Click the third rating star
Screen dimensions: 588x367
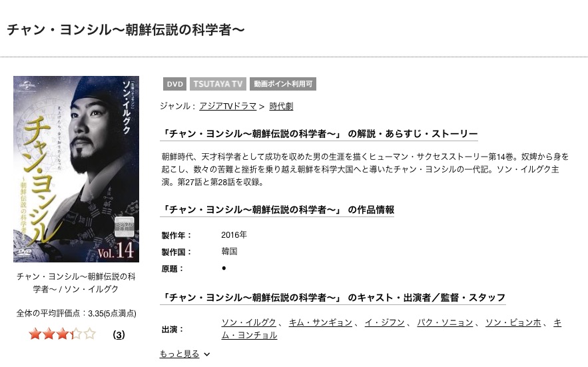point(62,334)
